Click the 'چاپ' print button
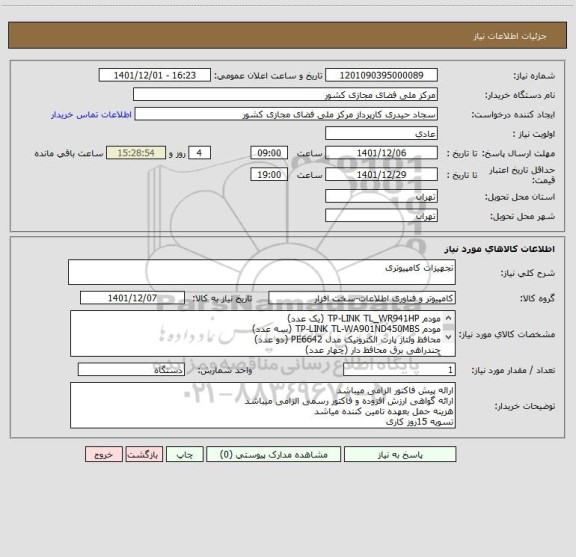This screenshot has width=576, height=557. [x=184, y=454]
